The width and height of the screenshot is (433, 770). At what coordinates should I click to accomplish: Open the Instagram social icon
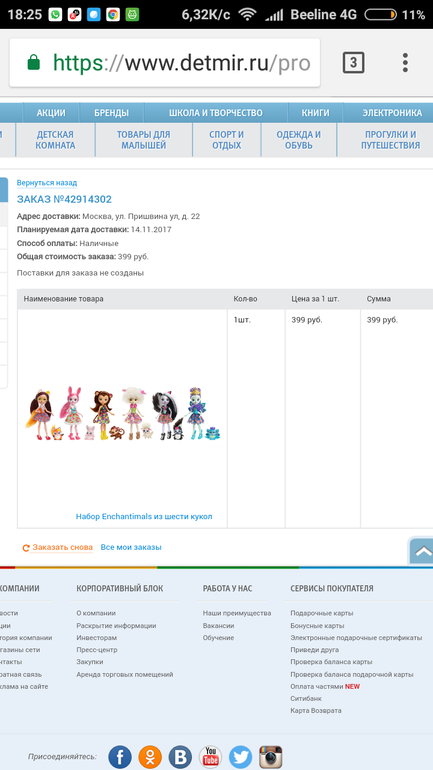point(271,757)
